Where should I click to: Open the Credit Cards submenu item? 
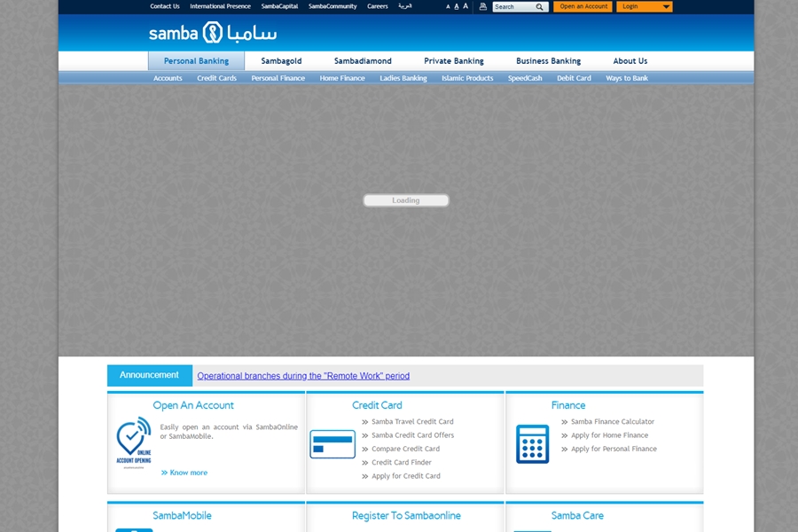(217, 78)
